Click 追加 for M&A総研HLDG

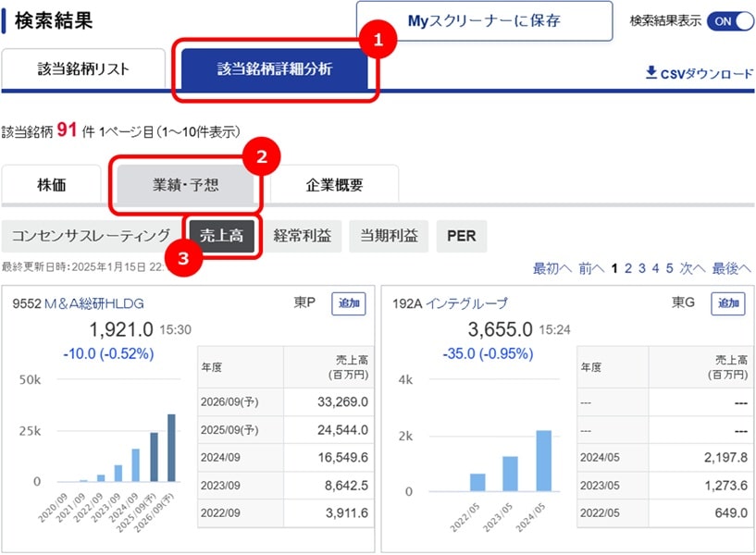pos(349,303)
